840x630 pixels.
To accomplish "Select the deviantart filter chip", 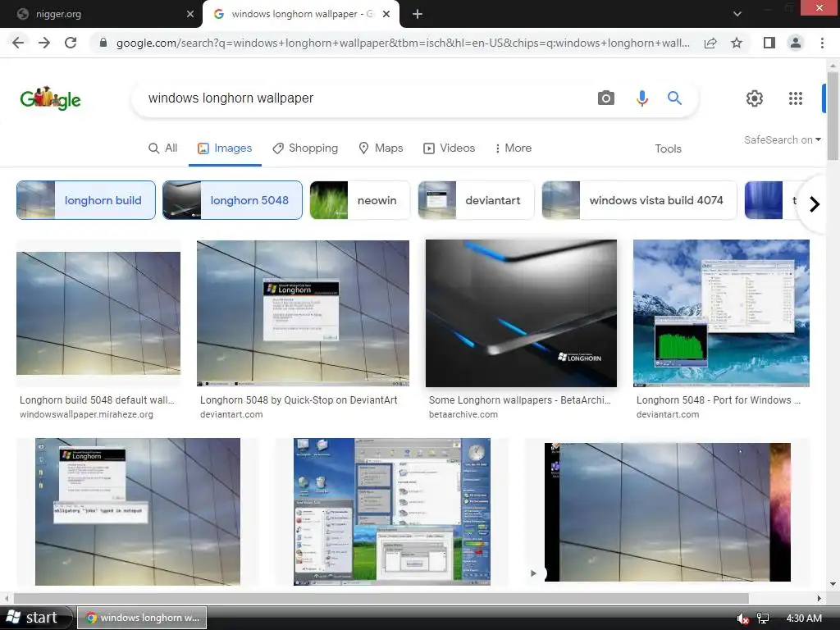I will click(476, 200).
